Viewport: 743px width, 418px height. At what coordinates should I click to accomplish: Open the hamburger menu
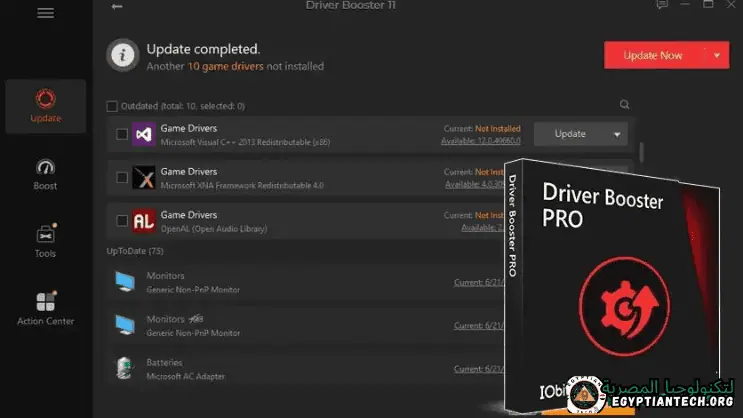point(45,13)
